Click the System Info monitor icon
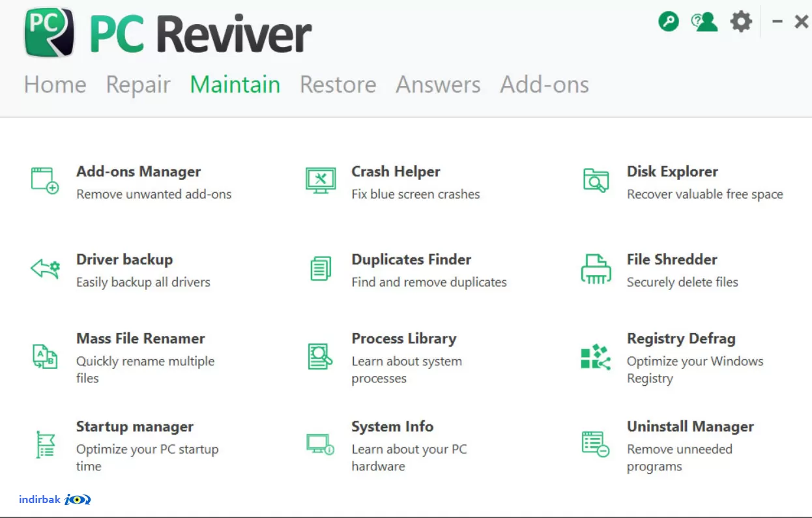 click(321, 444)
